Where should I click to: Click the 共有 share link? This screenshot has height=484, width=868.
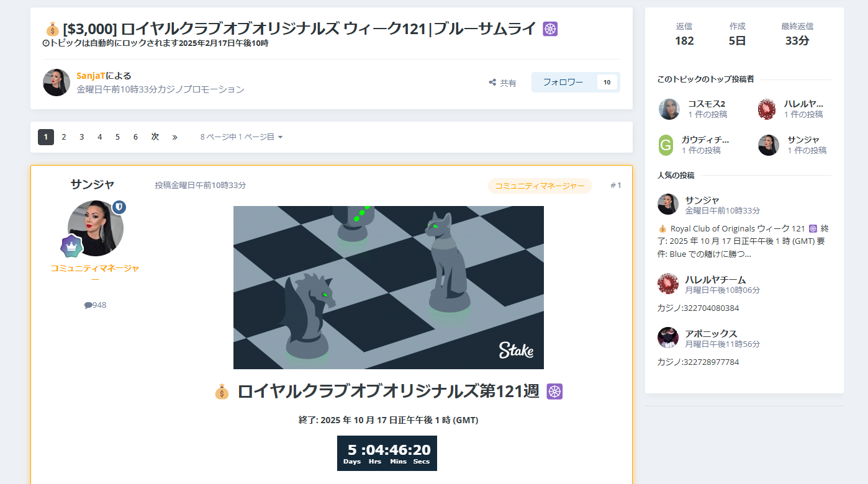502,83
